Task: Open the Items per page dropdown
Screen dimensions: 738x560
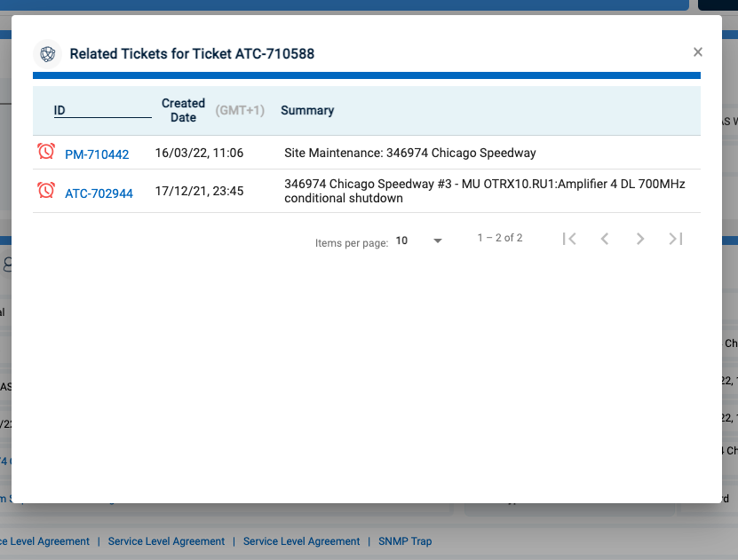Action: click(x=419, y=241)
